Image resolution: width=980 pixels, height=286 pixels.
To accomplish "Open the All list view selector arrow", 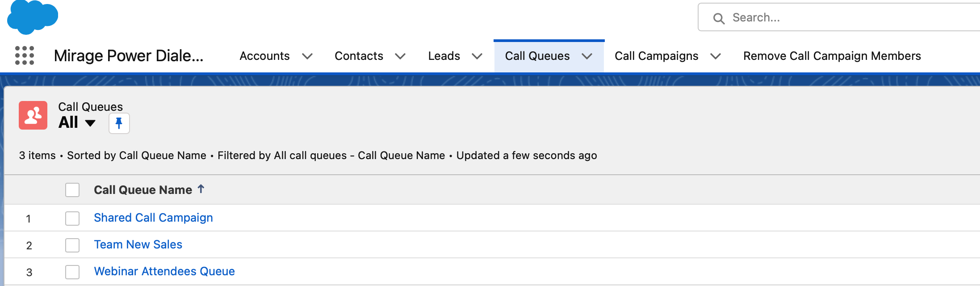I will (x=90, y=123).
